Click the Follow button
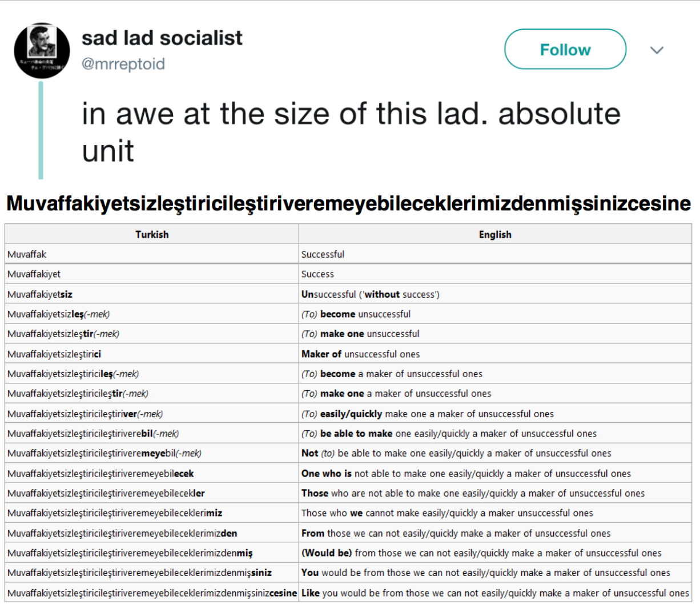 point(565,50)
